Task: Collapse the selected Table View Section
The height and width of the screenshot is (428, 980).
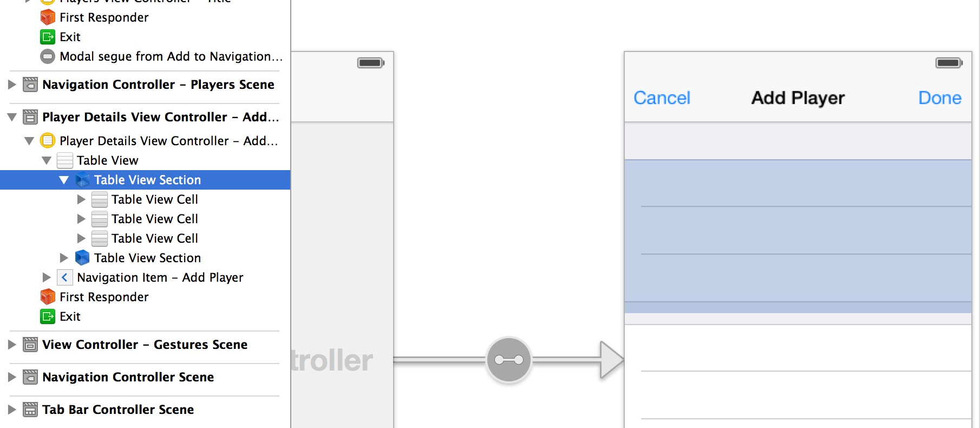Action: pyautogui.click(x=64, y=180)
